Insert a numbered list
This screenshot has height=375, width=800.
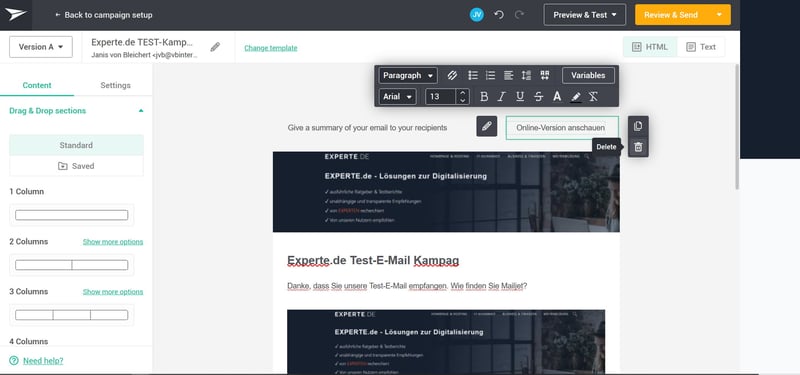(x=490, y=76)
